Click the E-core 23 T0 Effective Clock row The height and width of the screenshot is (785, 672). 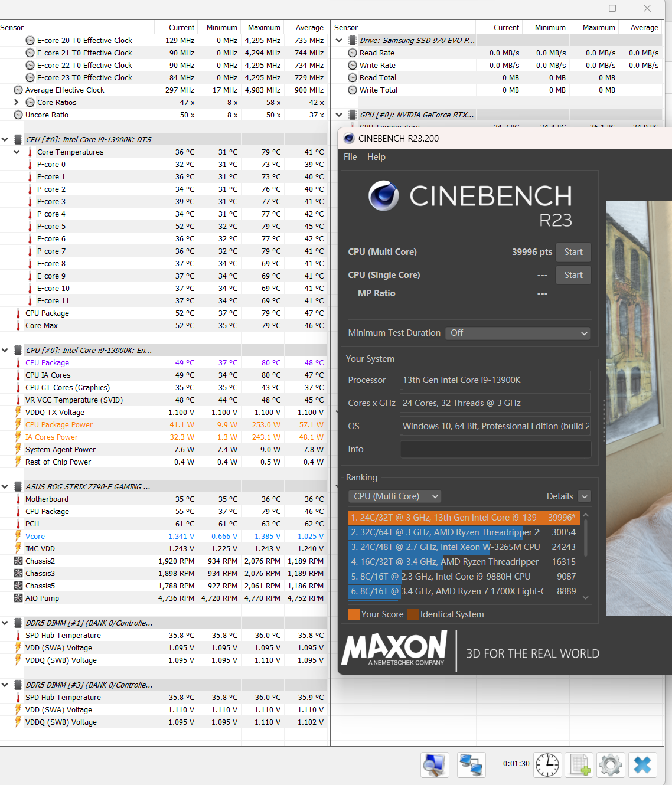[164, 78]
